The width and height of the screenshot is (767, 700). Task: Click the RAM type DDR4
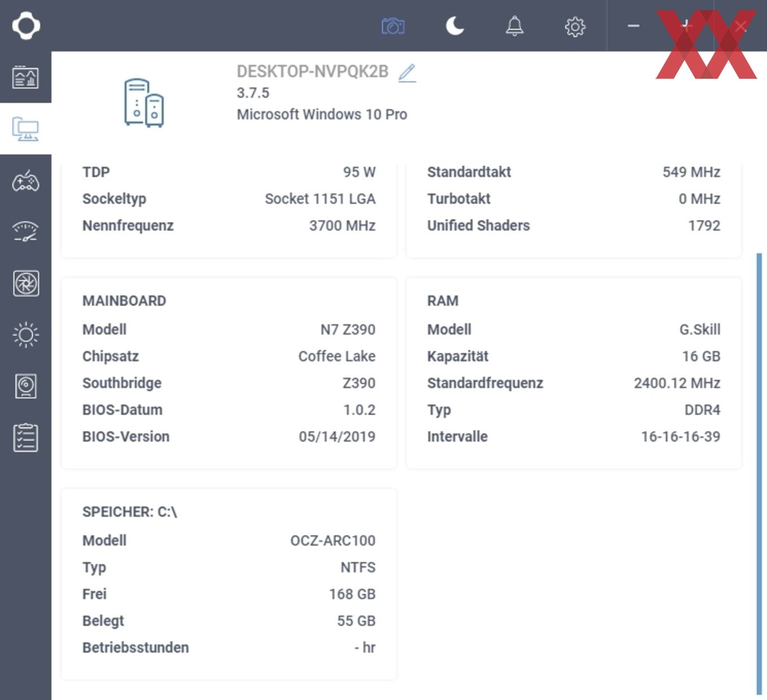pyautogui.click(x=702, y=410)
